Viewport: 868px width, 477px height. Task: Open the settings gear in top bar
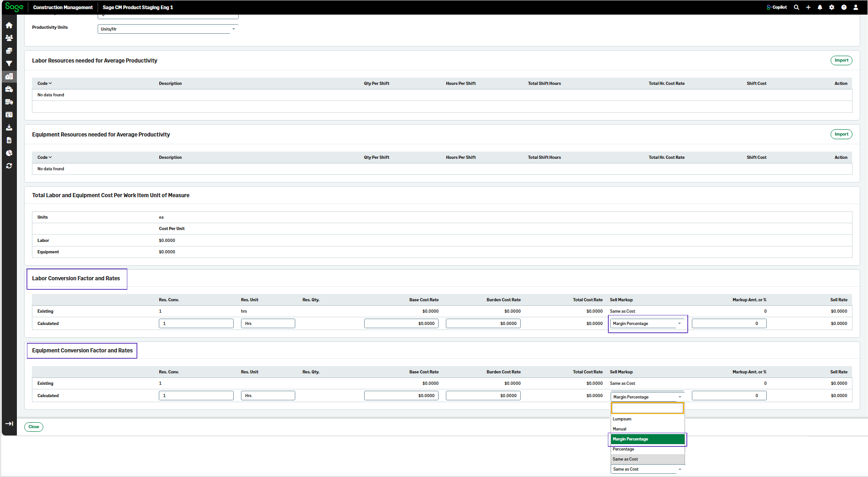tap(831, 7)
